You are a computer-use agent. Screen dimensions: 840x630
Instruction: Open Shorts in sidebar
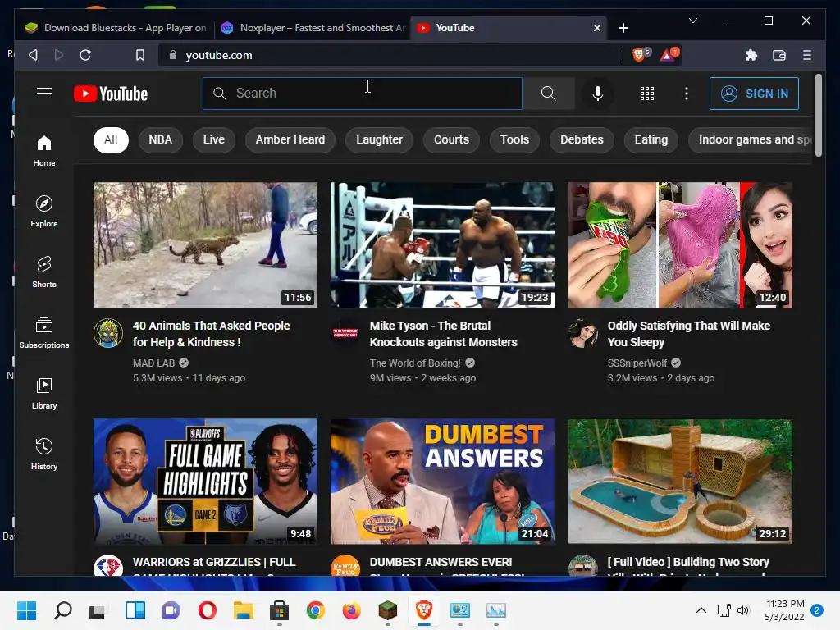tap(44, 272)
